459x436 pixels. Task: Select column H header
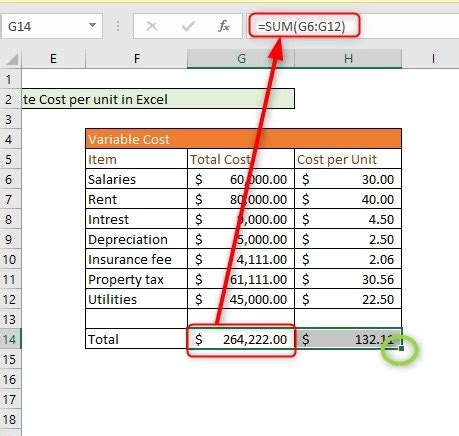(348, 59)
